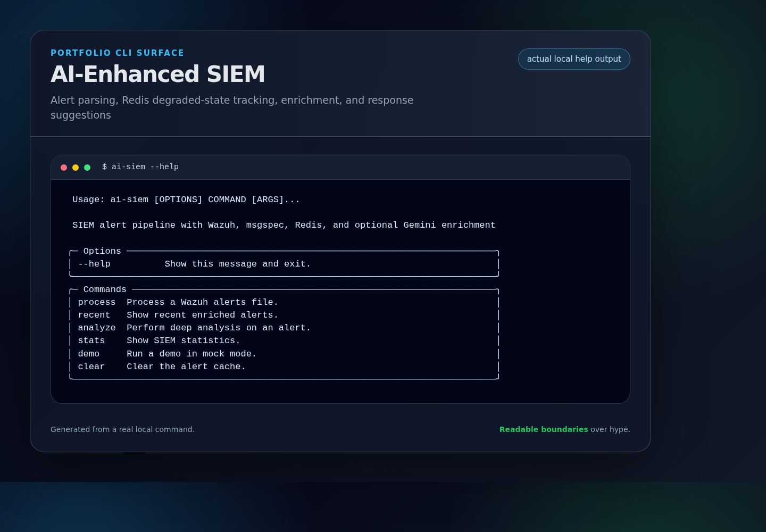766x532 pixels.
Task: Click the 'process' command name
Action: [x=97, y=302]
